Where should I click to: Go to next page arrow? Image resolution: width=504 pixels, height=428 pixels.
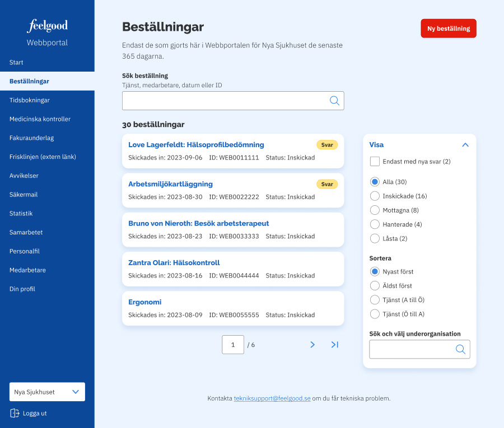tap(312, 345)
